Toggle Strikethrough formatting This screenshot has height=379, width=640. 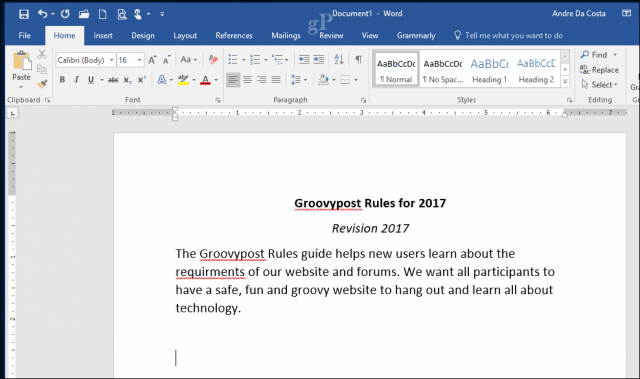click(x=113, y=80)
